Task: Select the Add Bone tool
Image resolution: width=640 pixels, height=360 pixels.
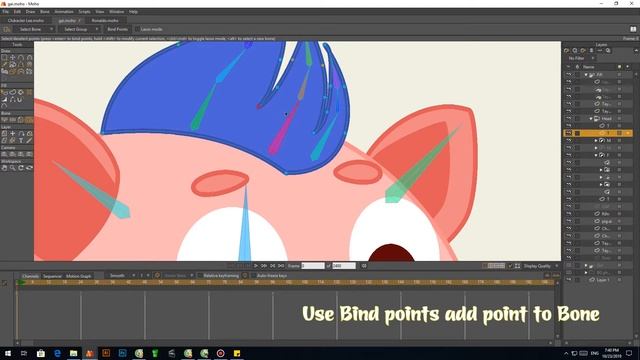Action: 21,120
